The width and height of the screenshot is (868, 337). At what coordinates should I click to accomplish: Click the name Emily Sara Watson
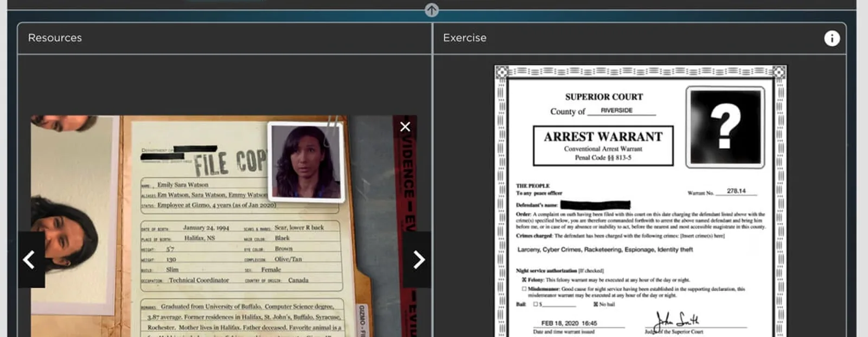pyautogui.click(x=183, y=185)
